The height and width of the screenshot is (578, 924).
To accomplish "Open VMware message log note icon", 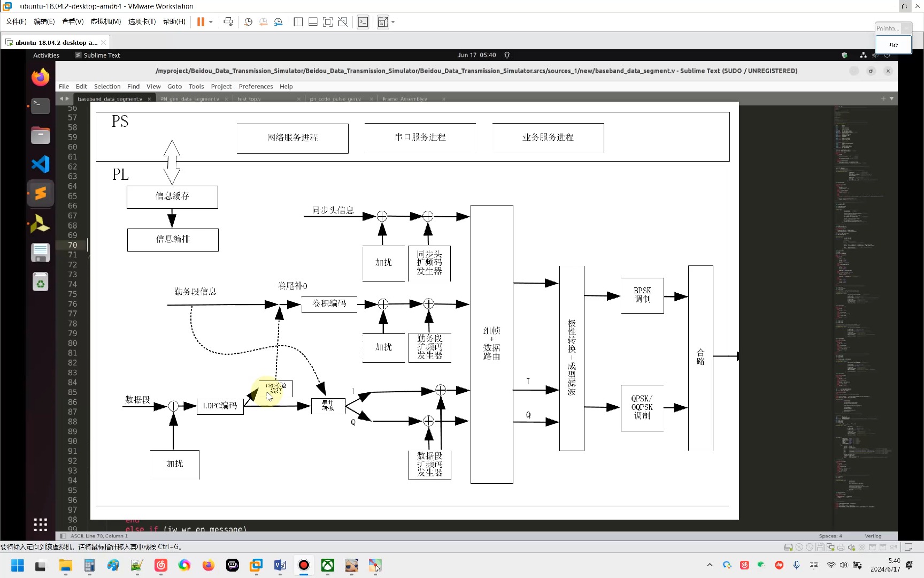I will point(908,547).
